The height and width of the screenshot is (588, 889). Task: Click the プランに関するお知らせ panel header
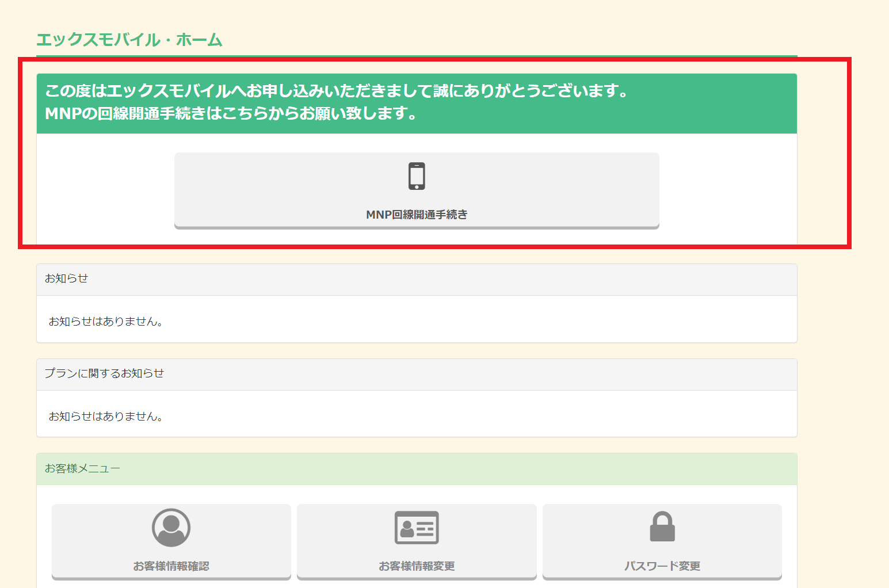coord(417,375)
